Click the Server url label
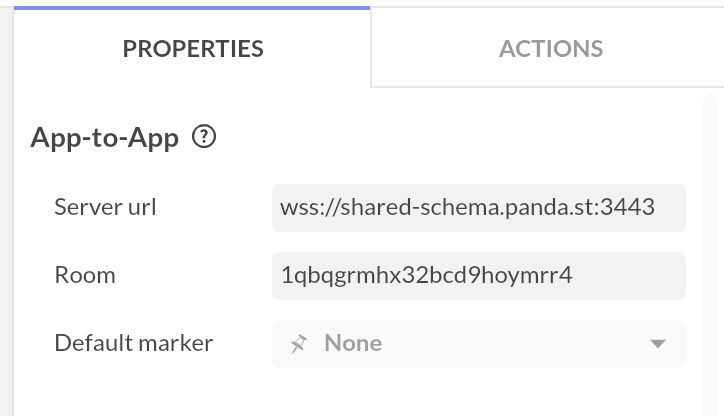This screenshot has width=724, height=416. click(x=105, y=207)
